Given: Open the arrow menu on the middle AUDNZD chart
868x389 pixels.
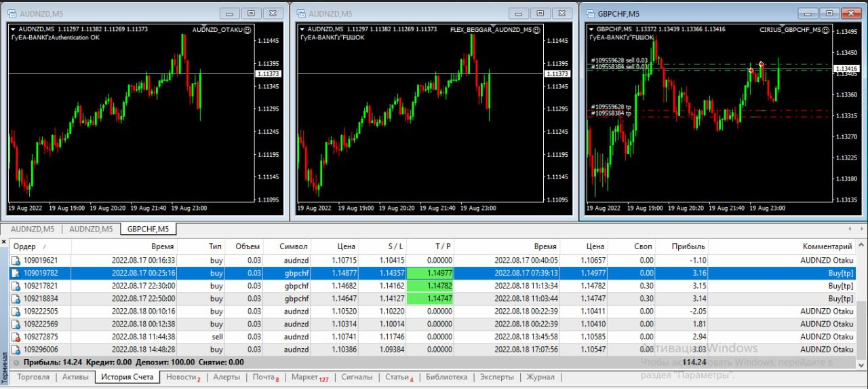Looking at the screenshot, I should pyautogui.click(x=302, y=29).
